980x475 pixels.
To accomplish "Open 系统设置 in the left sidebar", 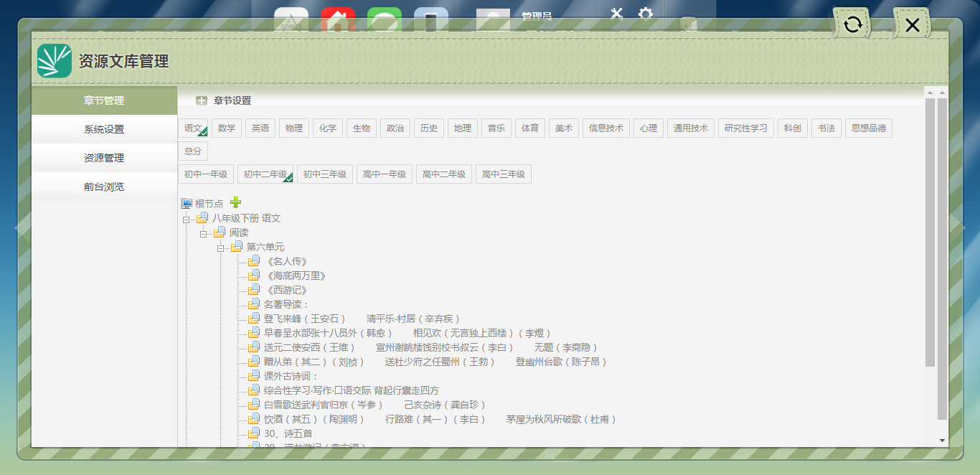I will click(x=104, y=129).
